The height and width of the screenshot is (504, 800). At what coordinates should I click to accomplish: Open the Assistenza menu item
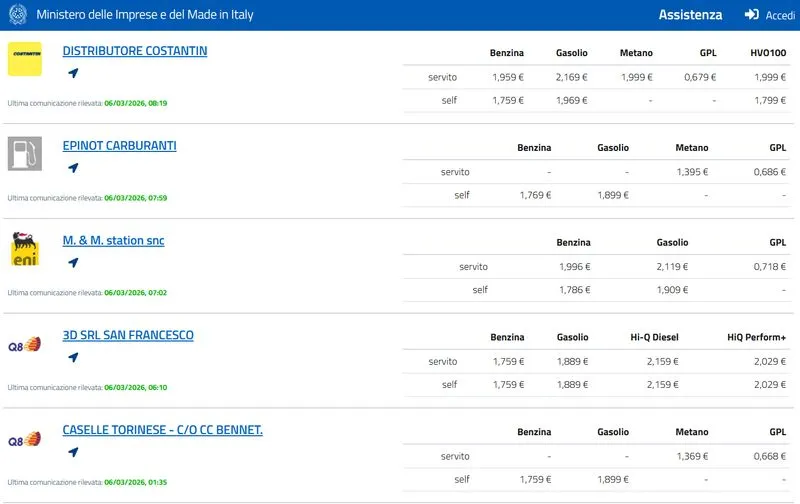[x=690, y=15]
